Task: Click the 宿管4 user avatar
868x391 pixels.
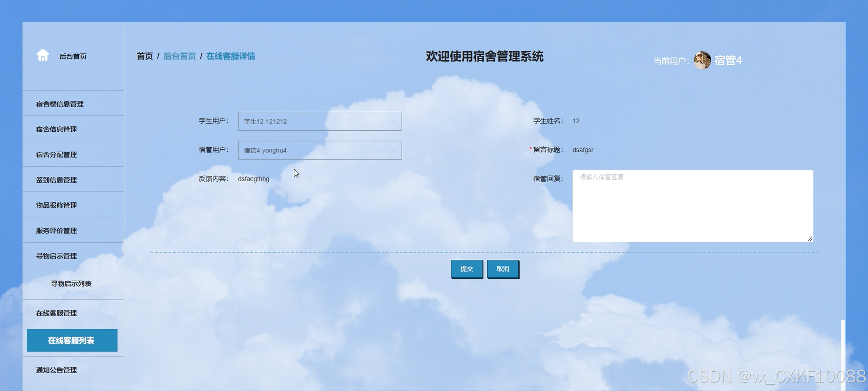Action: (x=702, y=60)
